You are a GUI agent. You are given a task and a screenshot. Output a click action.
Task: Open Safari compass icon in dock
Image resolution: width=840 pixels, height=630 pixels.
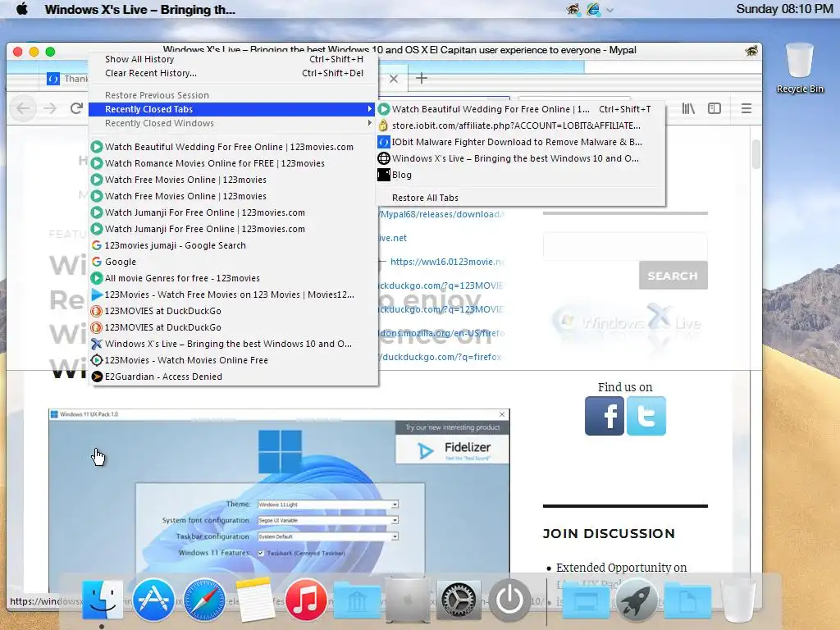click(x=204, y=600)
